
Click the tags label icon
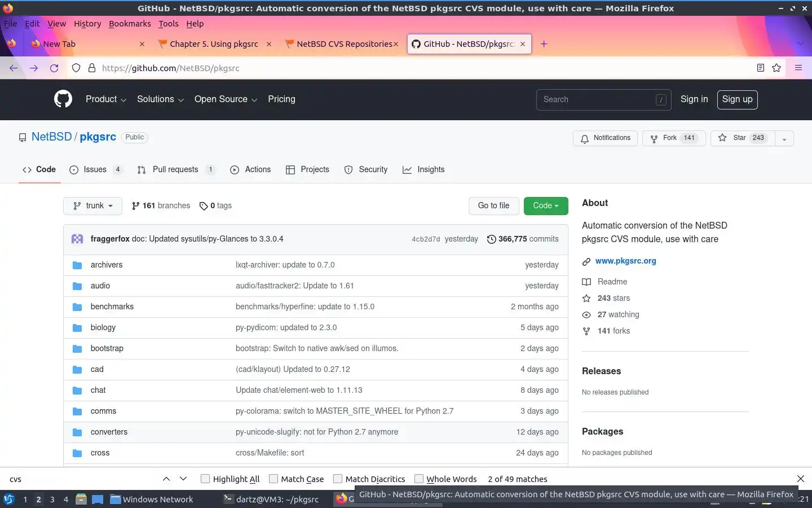click(204, 206)
